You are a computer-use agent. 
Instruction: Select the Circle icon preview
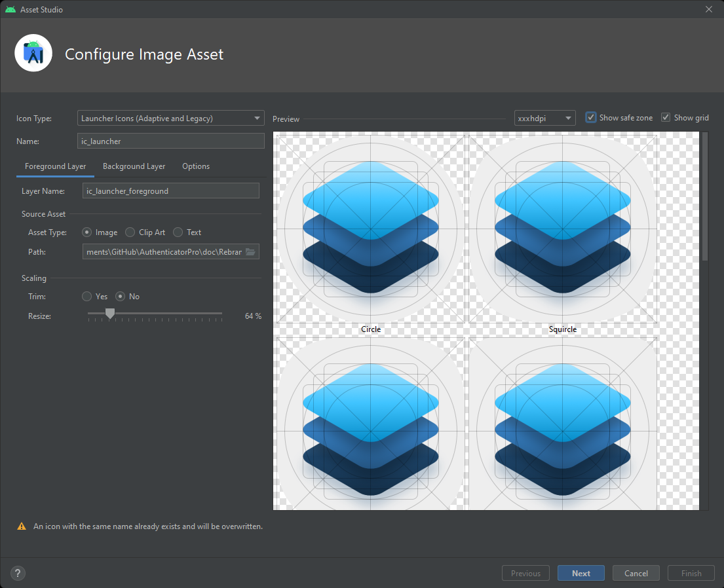tap(370, 229)
